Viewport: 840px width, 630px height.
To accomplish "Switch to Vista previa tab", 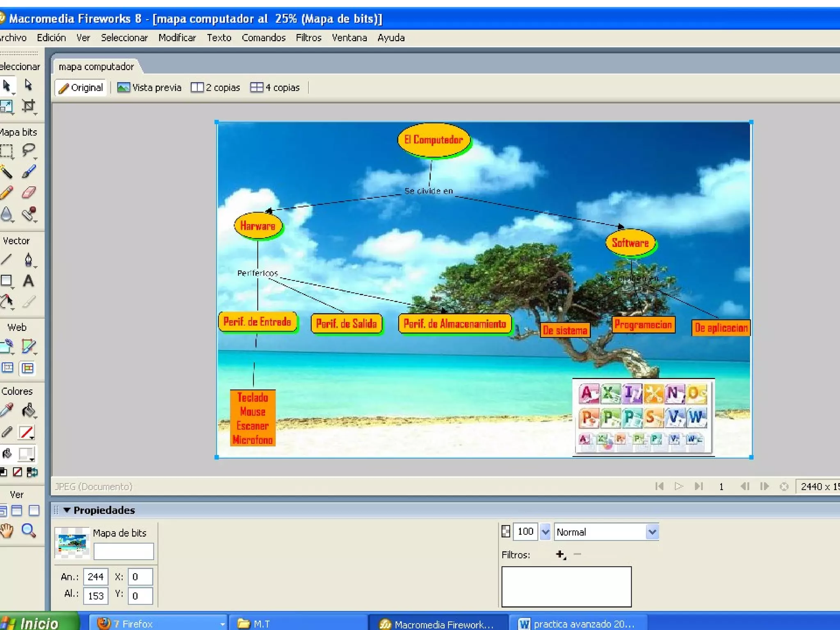I will 150,87.
